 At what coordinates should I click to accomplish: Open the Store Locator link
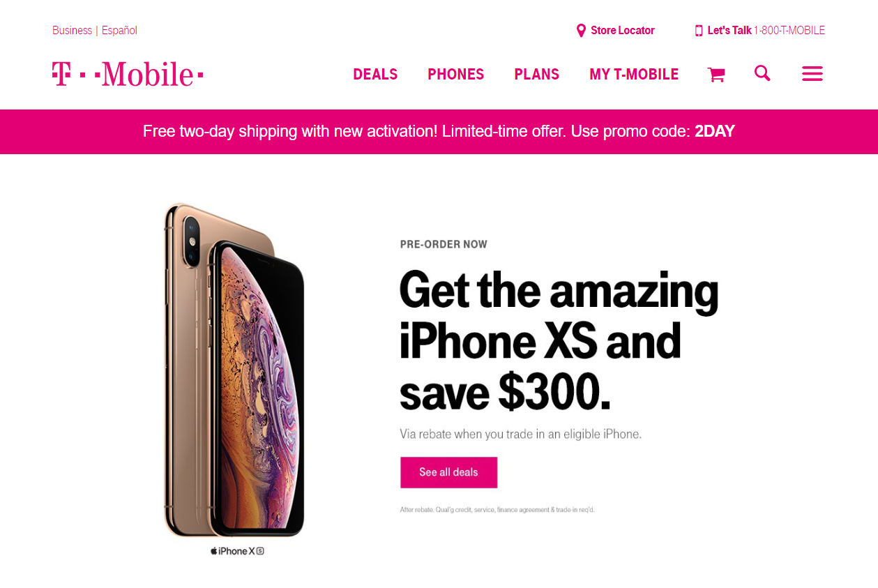pos(623,31)
